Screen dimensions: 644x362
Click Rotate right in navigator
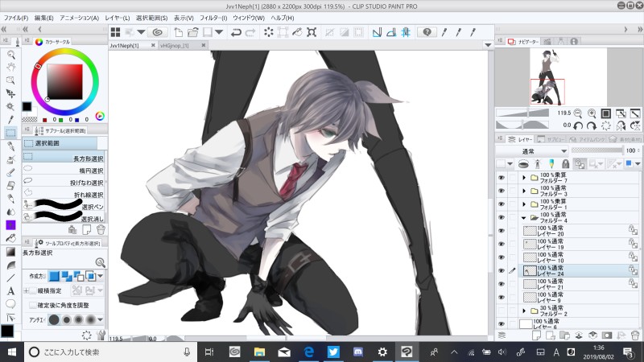(x=592, y=126)
